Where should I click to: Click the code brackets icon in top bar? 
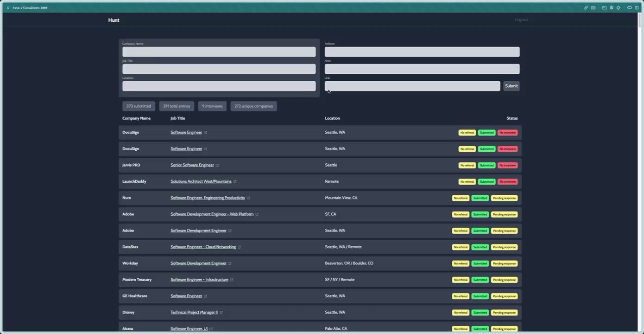[630, 7]
